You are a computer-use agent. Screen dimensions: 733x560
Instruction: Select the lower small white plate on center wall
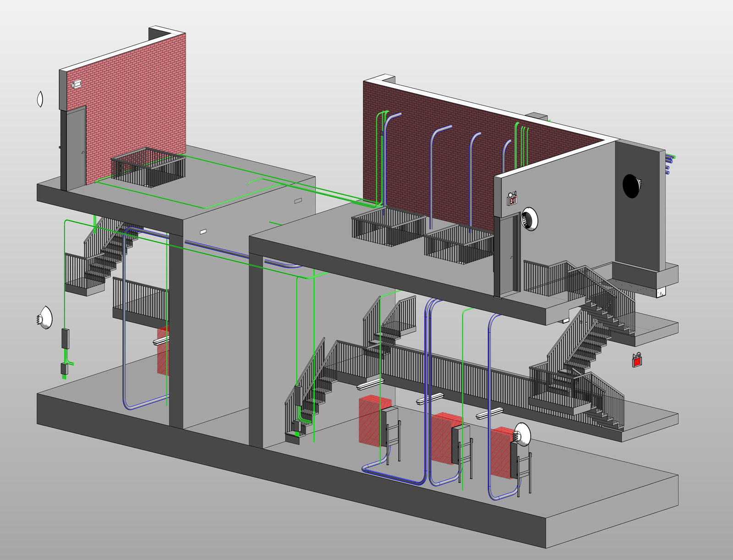click(x=203, y=232)
